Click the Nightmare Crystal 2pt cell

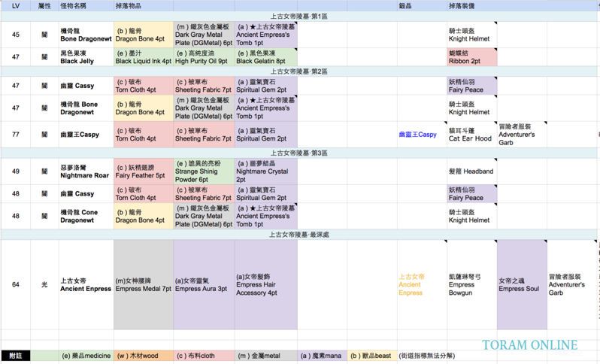tap(266, 171)
